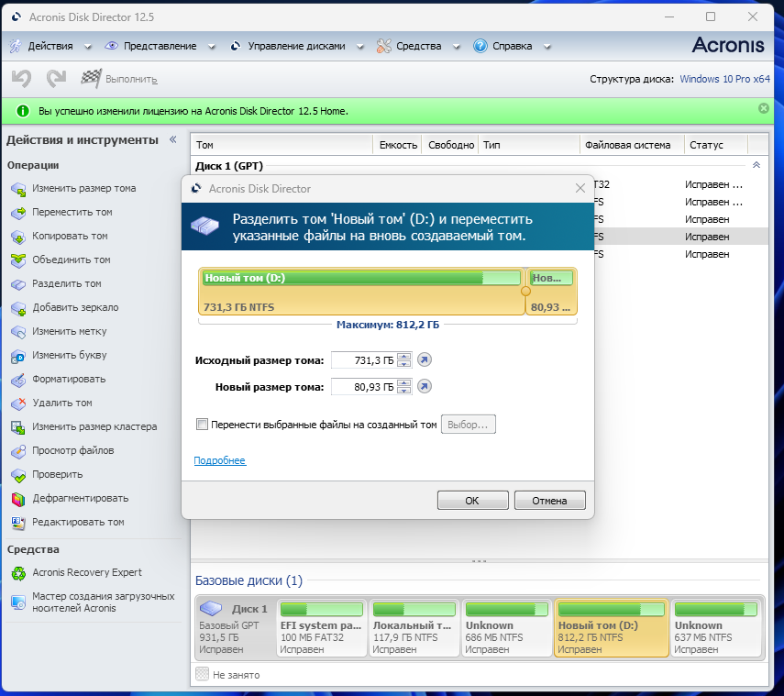Open the Средства menu
784x696 pixels.
tap(418, 46)
